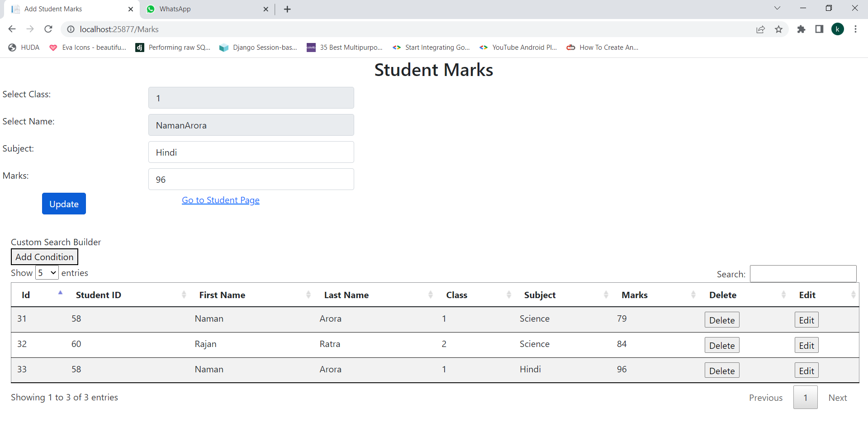
Task: Follow Go to Student Page link
Action: coord(221,200)
